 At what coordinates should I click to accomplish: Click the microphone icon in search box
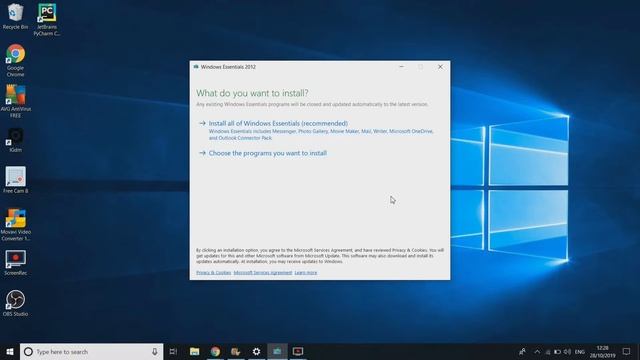click(155, 351)
